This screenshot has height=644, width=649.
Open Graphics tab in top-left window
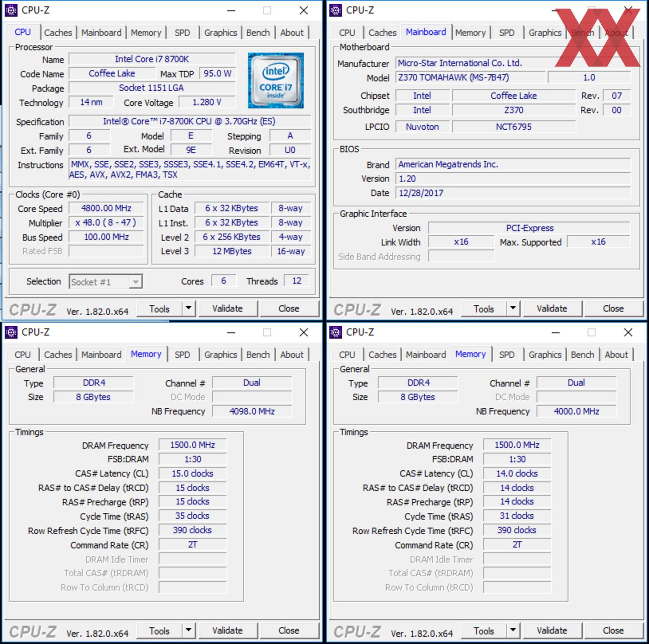tap(220, 32)
